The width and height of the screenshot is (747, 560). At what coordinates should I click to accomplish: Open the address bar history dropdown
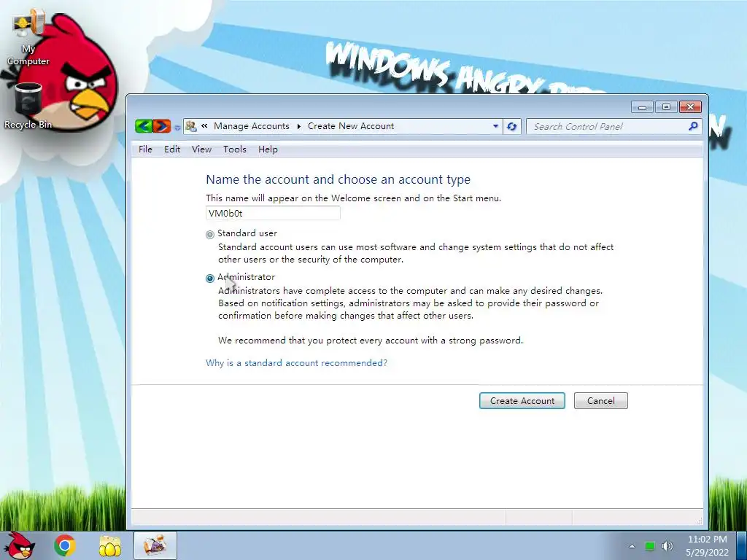point(495,126)
